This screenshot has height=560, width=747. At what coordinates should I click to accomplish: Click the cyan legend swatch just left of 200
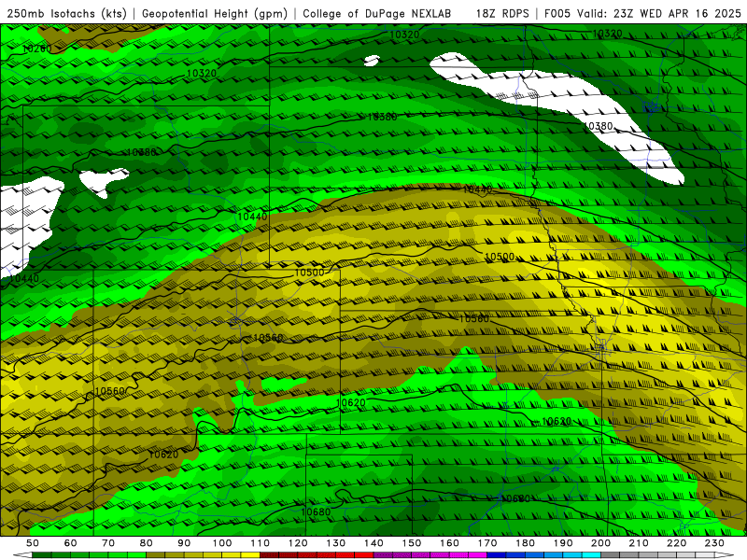coord(591,555)
